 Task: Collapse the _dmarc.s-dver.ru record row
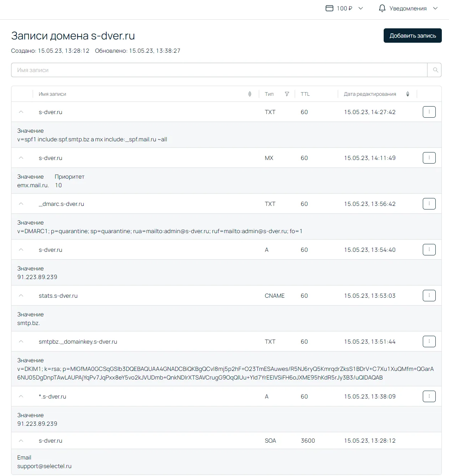[21, 204]
